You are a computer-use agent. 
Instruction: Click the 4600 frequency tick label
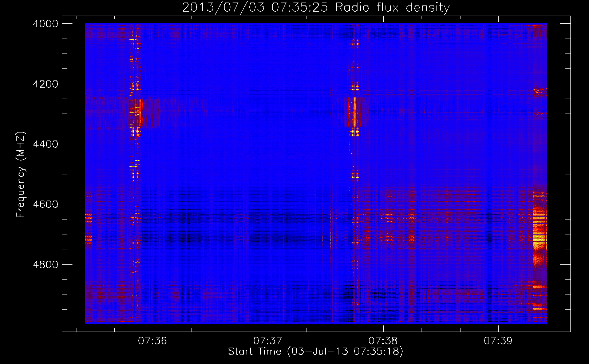[46, 204]
